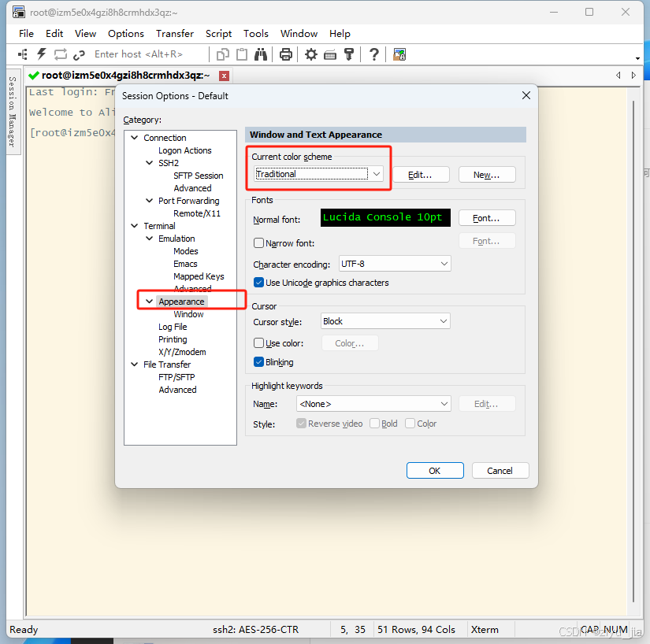The height and width of the screenshot is (644, 650).
Task: Click the Quick Connect lightning icon
Action: [x=42, y=54]
